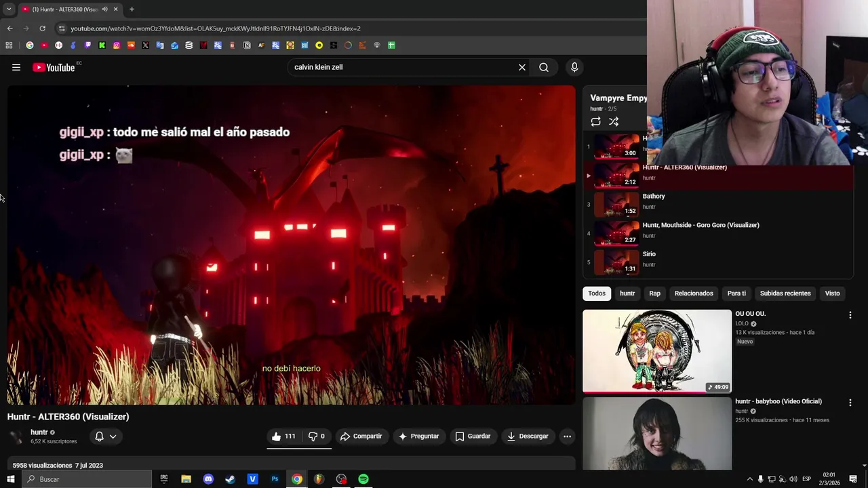Show hidden system tray icons

tap(749, 479)
